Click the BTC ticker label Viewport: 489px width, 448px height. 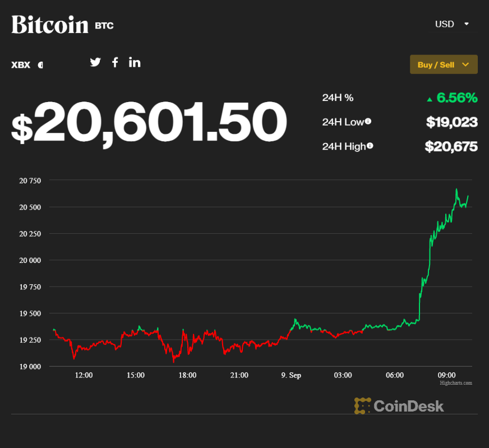(x=104, y=25)
